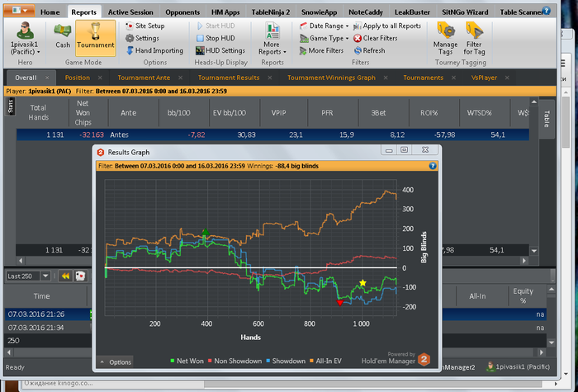This screenshot has height=392, width=578.
Task: Expand Options in Results Graph window
Action: pyautogui.click(x=115, y=362)
